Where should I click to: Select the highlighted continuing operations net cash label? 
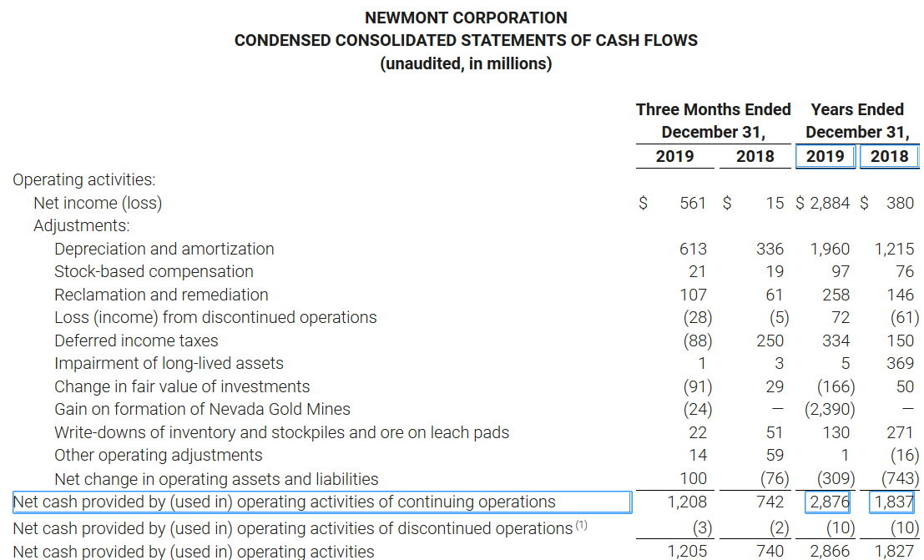click(321, 502)
